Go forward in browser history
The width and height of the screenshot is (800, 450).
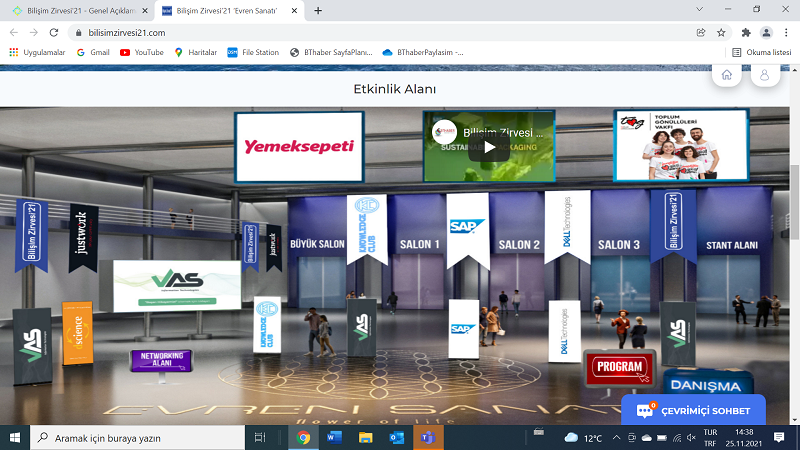(34, 33)
